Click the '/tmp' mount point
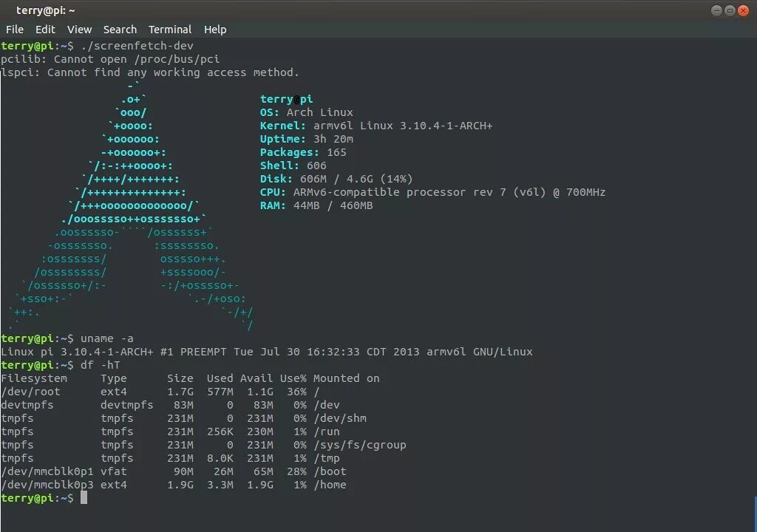Viewport: 757px width, 532px height. 326,458
